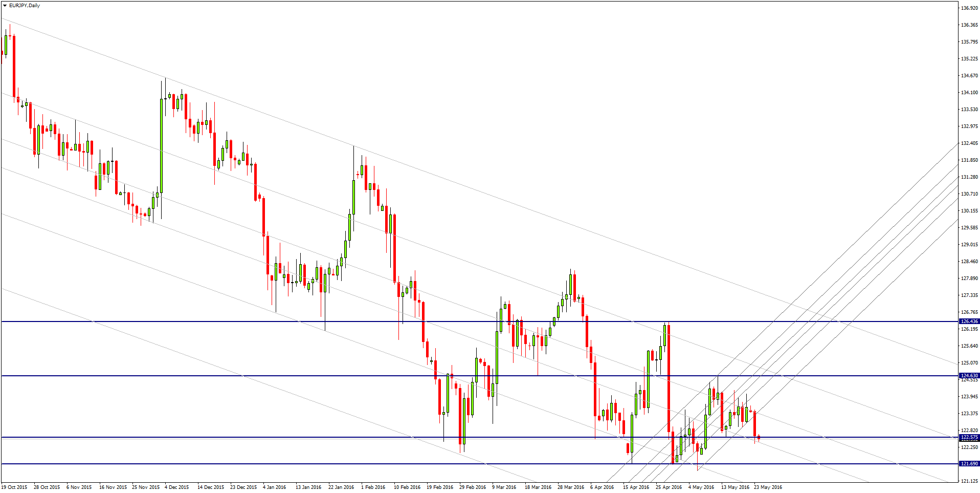
Task: Click the 126.765 price axis value
Action: pos(970,312)
